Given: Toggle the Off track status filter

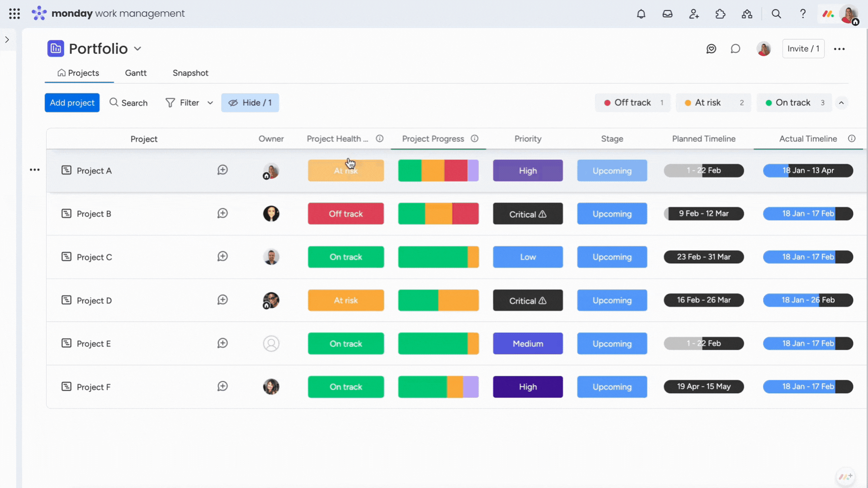Looking at the screenshot, I should coord(632,103).
